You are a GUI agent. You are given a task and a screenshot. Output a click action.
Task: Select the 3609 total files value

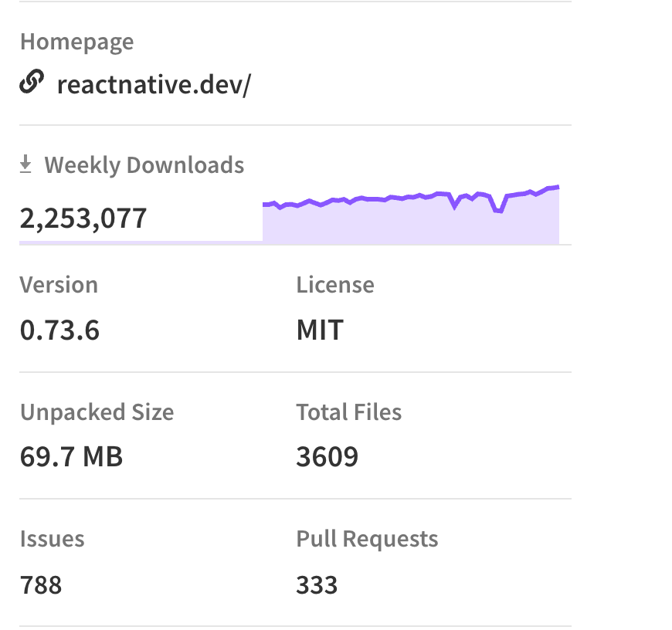(327, 457)
